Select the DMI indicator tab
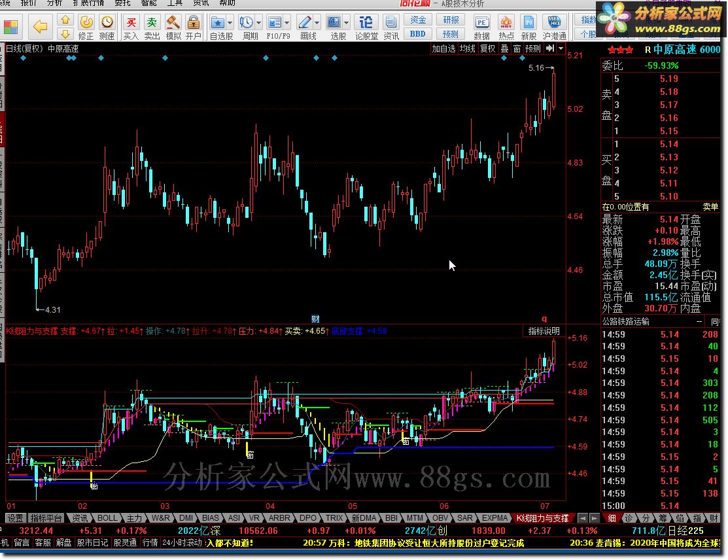The height and width of the screenshot is (560, 728). click(186, 517)
